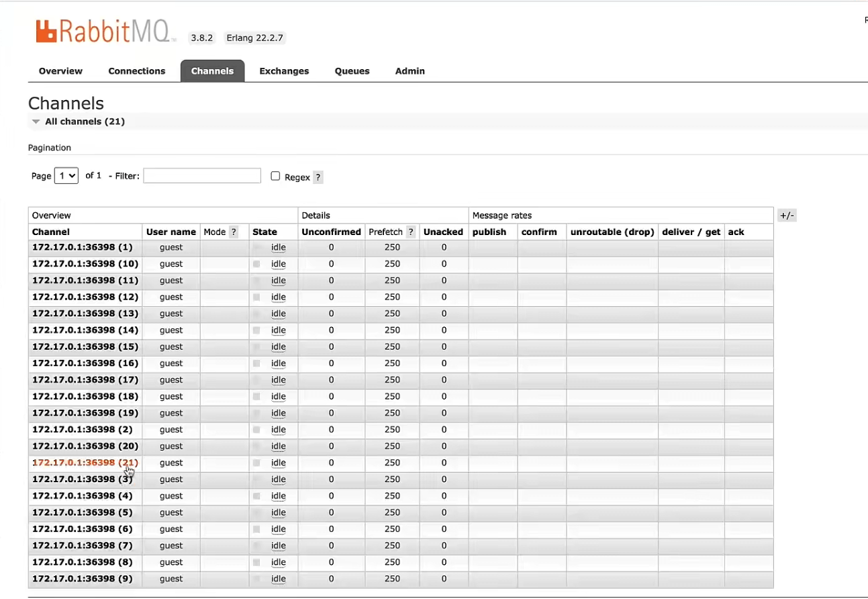Viewport: 868px width, 599px height.
Task: Open channel 172.17.0.1:36398 (8)
Action: coord(83,562)
